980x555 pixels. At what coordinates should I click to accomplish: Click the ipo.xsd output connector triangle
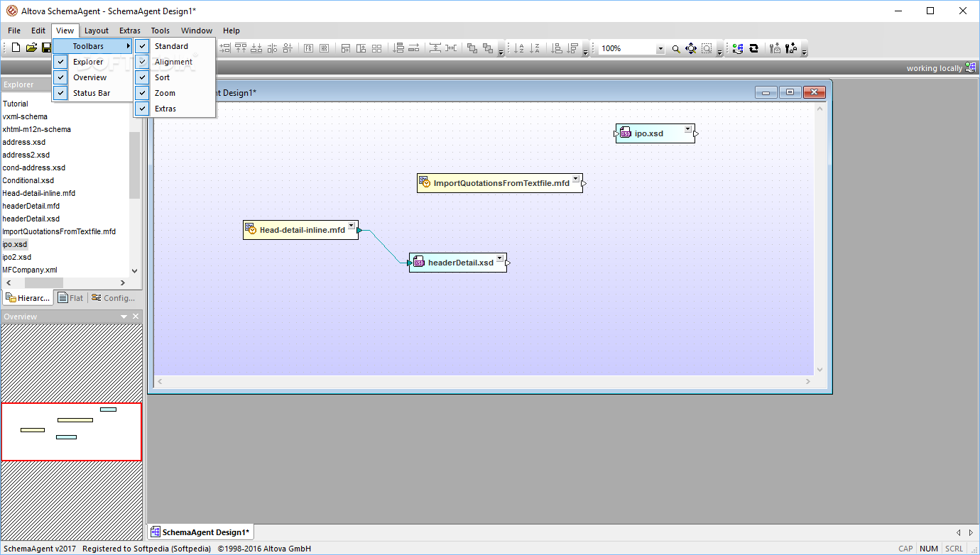(697, 133)
